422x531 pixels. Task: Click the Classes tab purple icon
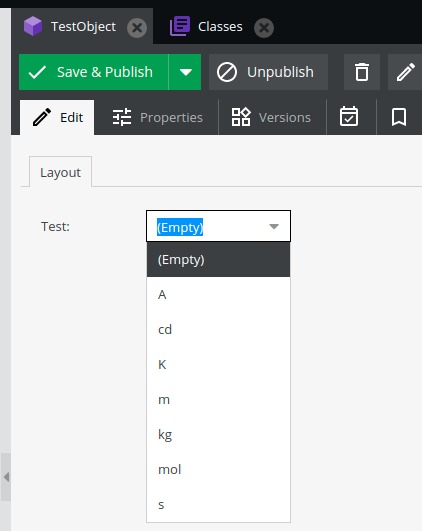(x=180, y=26)
